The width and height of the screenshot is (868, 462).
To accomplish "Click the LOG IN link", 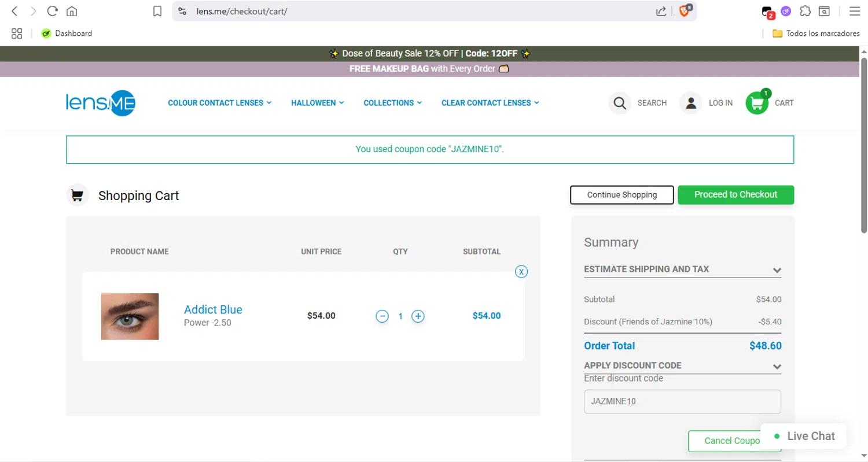I will pos(720,103).
